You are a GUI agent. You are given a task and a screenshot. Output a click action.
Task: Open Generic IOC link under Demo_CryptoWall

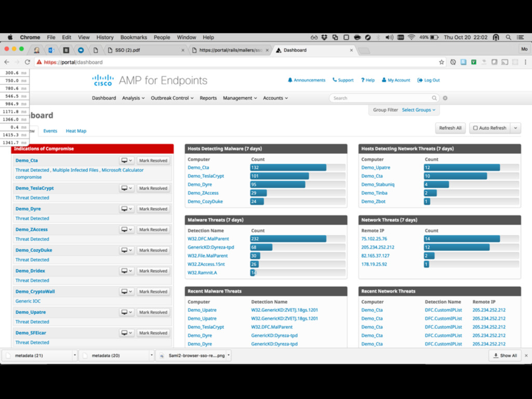[x=28, y=301]
